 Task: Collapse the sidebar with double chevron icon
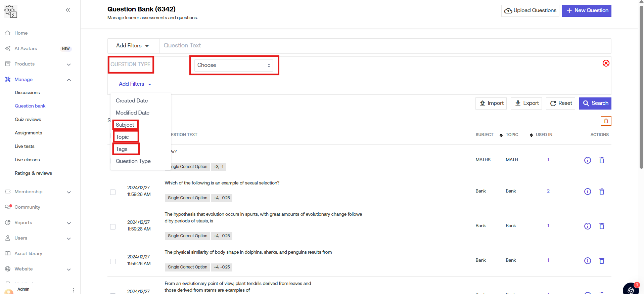pyautogui.click(x=68, y=10)
